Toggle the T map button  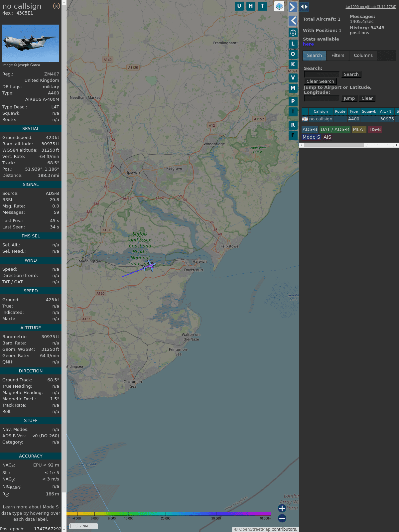pos(262,6)
